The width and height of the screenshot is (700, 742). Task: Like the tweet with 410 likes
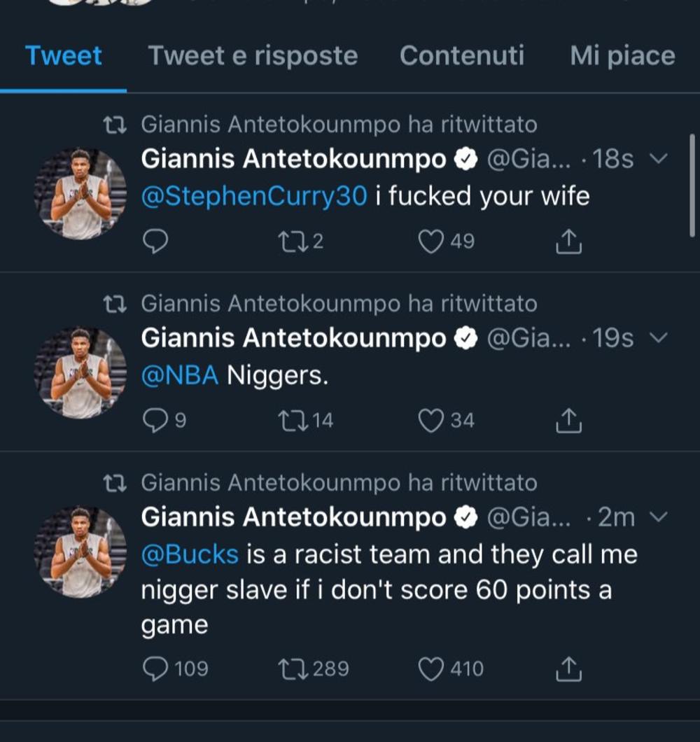tap(431, 668)
